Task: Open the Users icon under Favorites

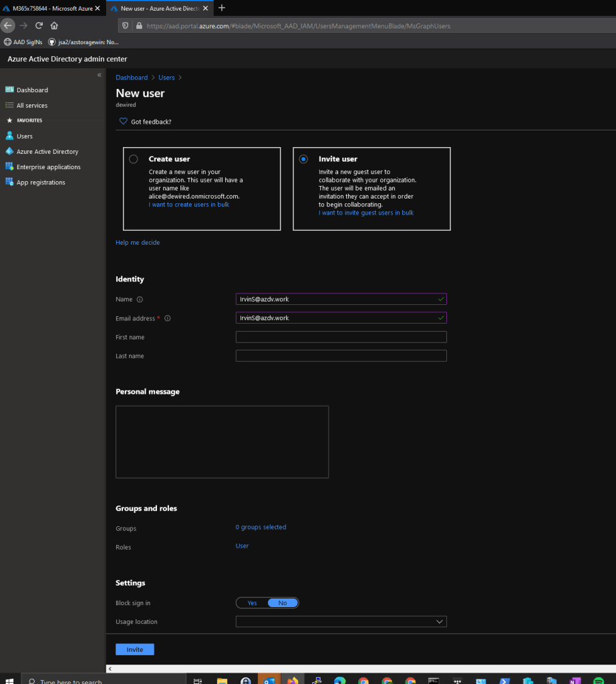Action: [x=9, y=136]
